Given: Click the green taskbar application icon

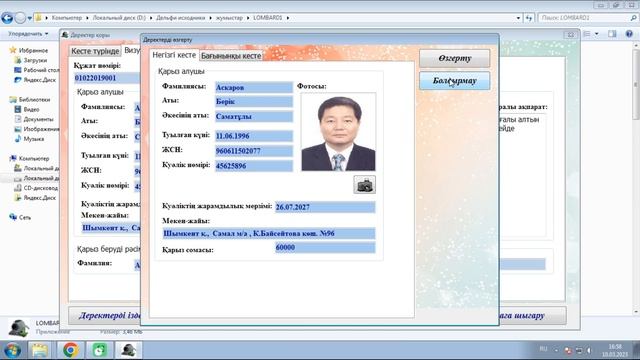Looking at the screenshot, I should [99, 350].
